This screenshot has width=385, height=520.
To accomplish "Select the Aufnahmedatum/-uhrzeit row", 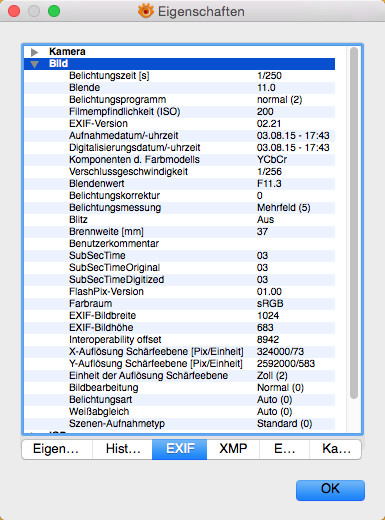I will pyautogui.click(x=179, y=136).
